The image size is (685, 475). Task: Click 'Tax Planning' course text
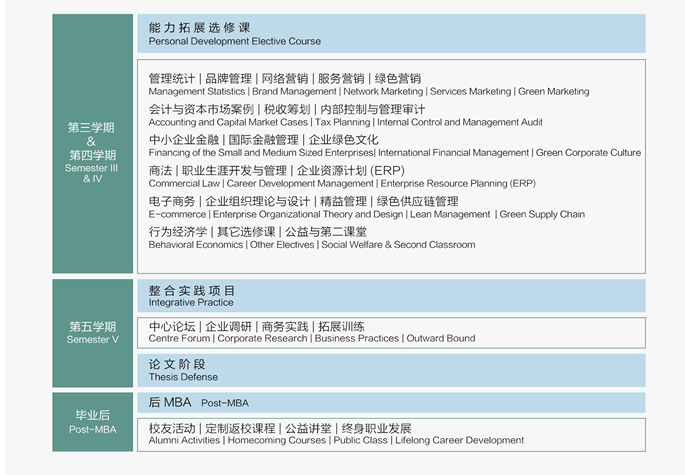click(342, 122)
